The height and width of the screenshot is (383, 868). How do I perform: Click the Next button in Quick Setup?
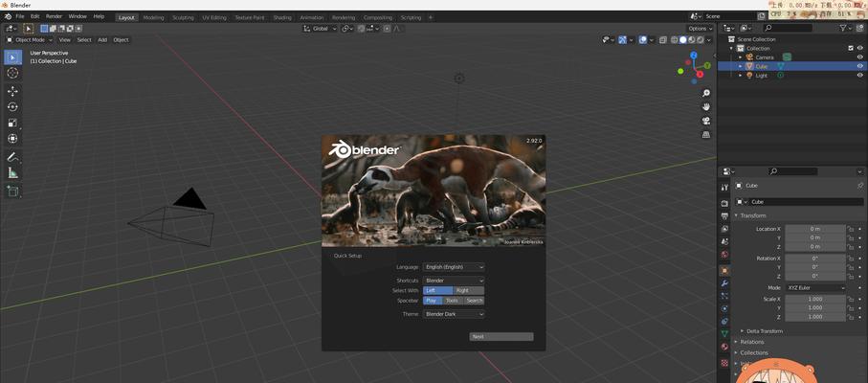501,336
